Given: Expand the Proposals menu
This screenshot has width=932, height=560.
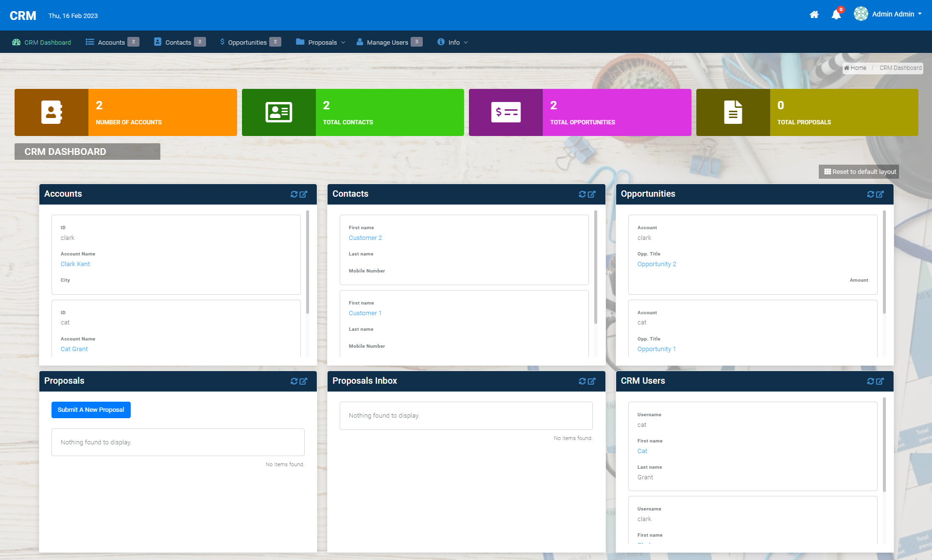Looking at the screenshot, I should (321, 42).
